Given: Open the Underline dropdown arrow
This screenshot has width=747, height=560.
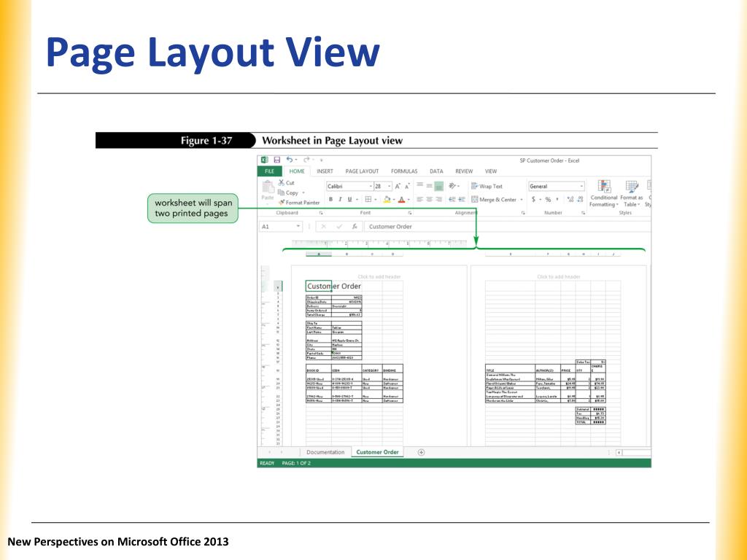Looking at the screenshot, I should 356,200.
